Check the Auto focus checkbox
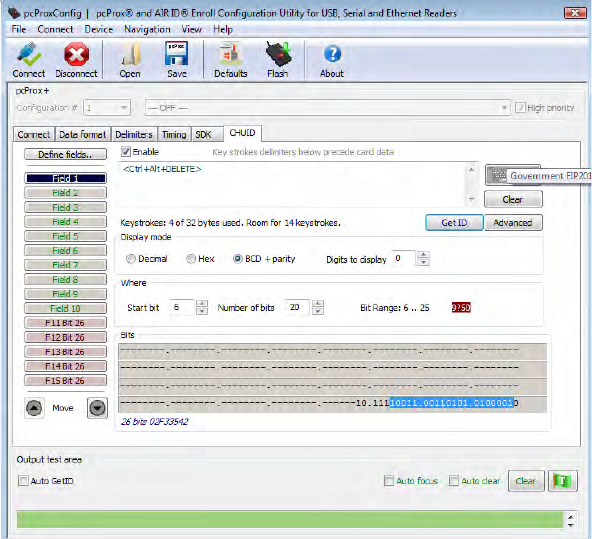This screenshot has width=592, height=539. click(x=388, y=481)
